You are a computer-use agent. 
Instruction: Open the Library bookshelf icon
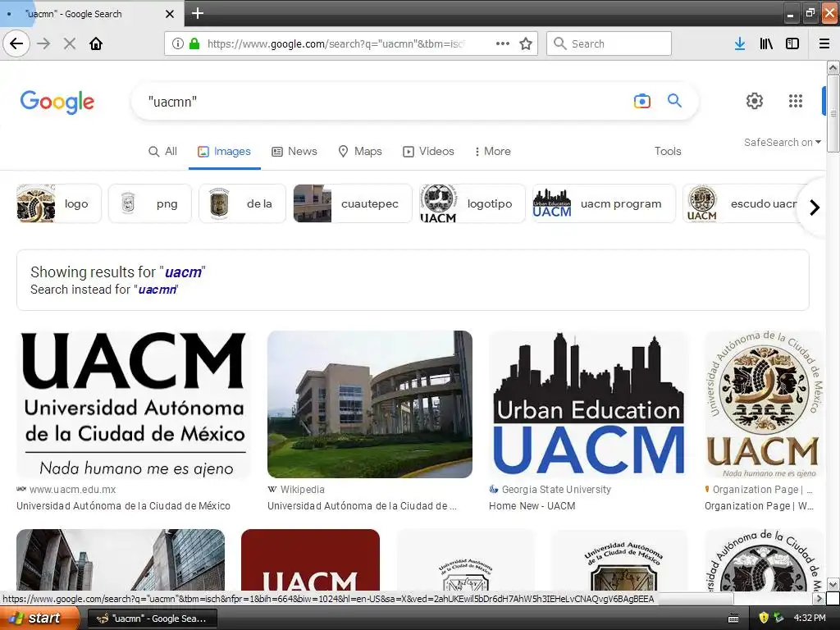point(766,43)
